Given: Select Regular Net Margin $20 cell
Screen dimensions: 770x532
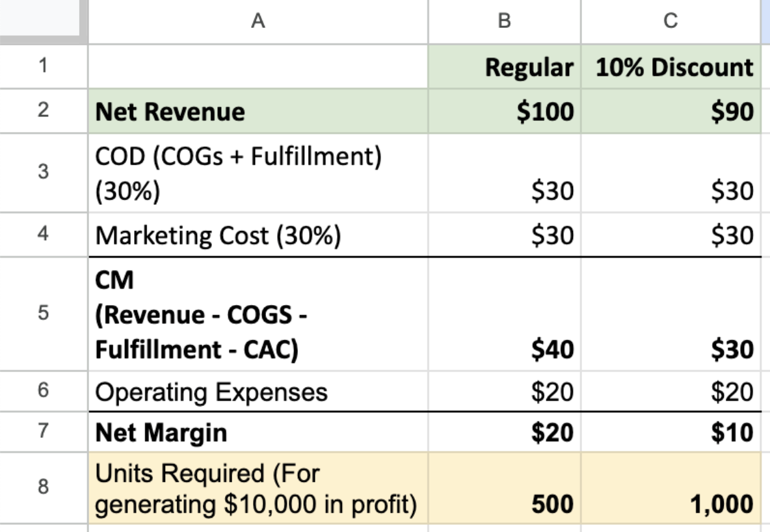Looking at the screenshot, I should click(x=504, y=431).
